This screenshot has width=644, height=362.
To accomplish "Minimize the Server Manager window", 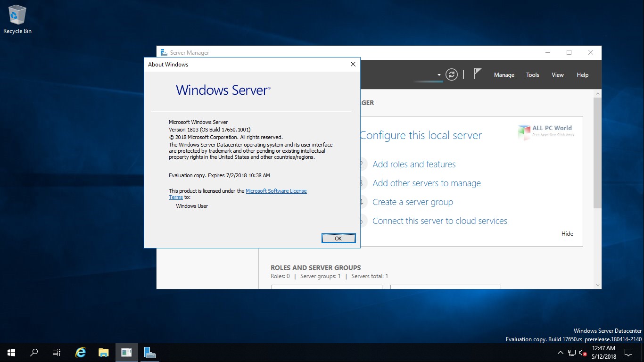I will pos(547,52).
